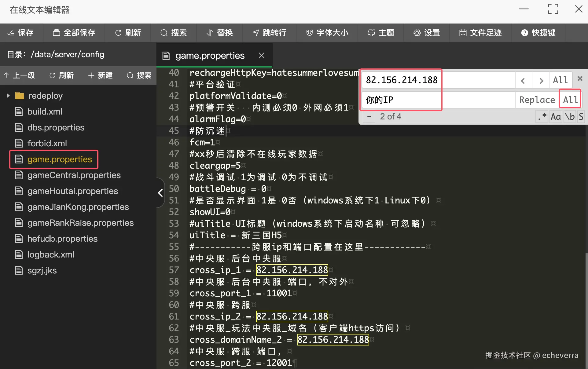Collapse the replace row with the minus button

(369, 117)
